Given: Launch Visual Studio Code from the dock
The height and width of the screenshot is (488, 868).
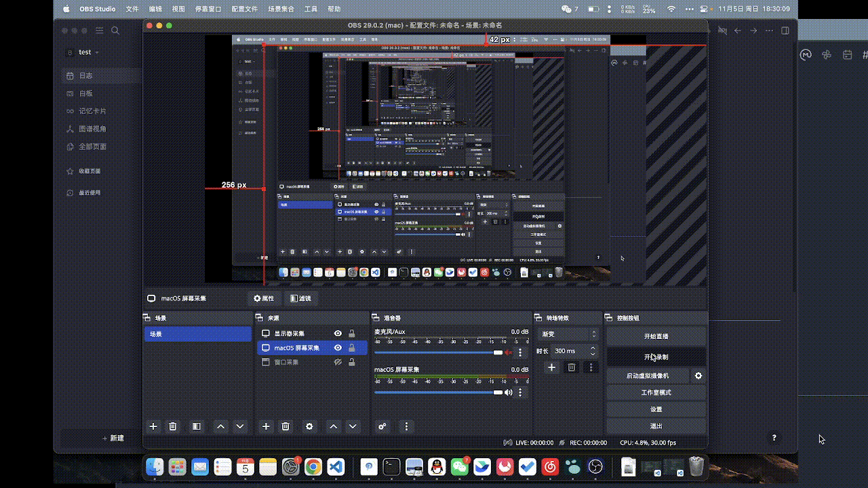Looking at the screenshot, I should (336, 466).
